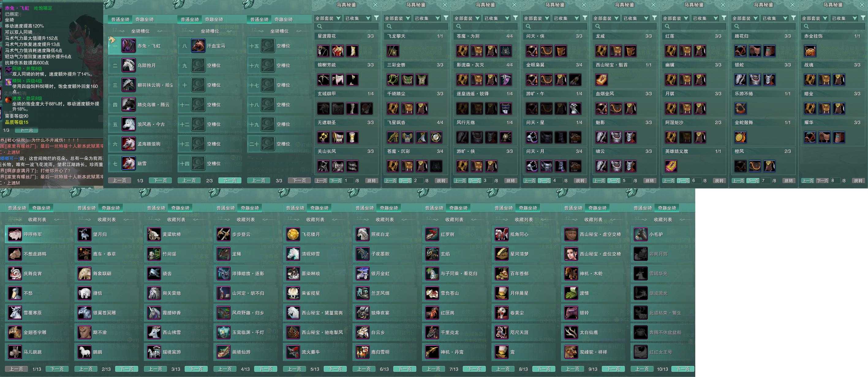Click the 黄梁软椅 mount icon
The width and height of the screenshot is (868, 377).
[154, 234]
